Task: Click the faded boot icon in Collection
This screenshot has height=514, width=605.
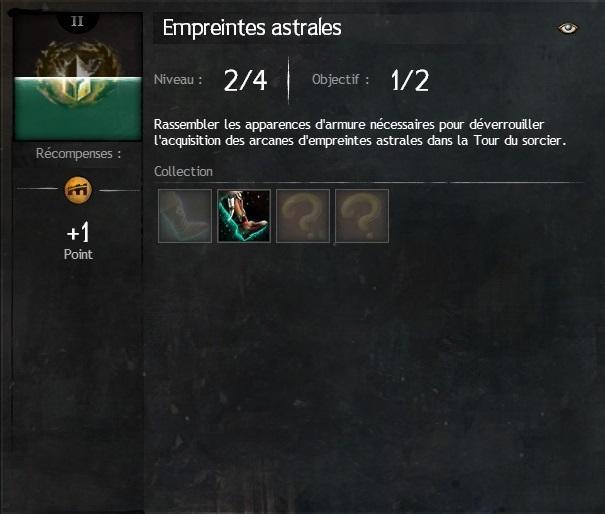Action: point(185,216)
